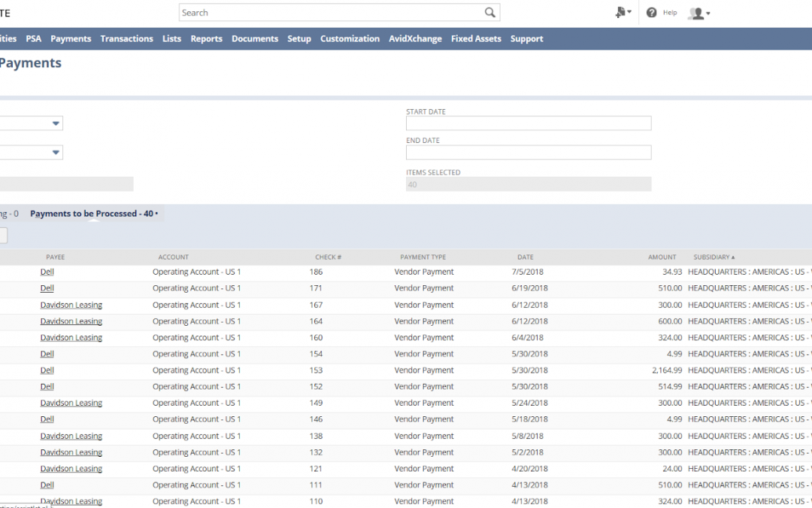Open the change role icon menu
The width and height of the screenshot is (812, 508).
coord(623,13)
